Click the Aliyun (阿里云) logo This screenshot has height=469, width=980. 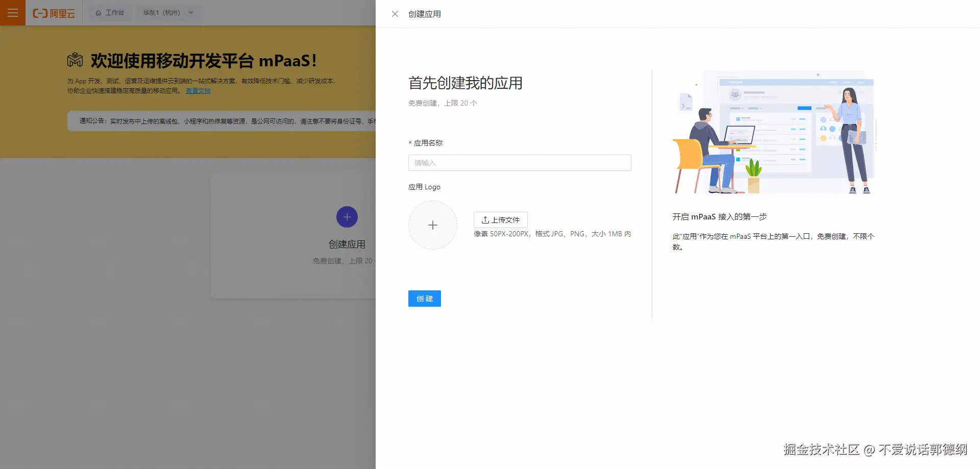point(54,13)
